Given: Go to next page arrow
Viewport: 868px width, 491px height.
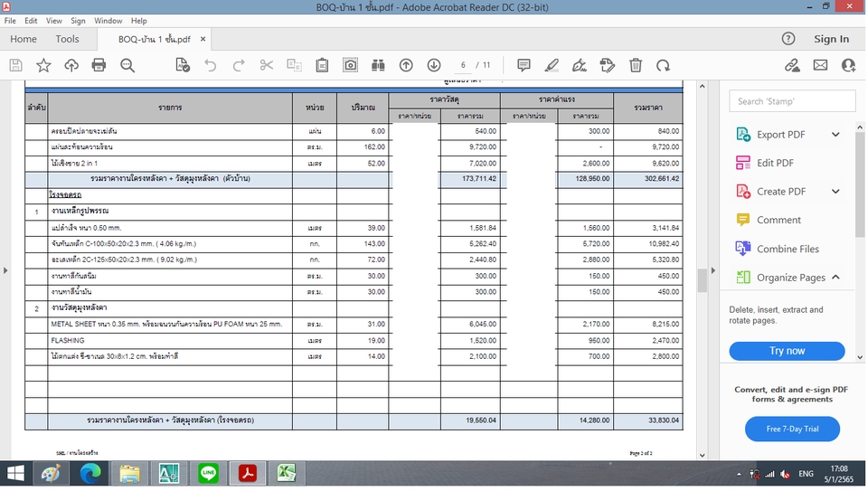Looking at the screenshot, I should pyautogui.click(x=434, y=65).
